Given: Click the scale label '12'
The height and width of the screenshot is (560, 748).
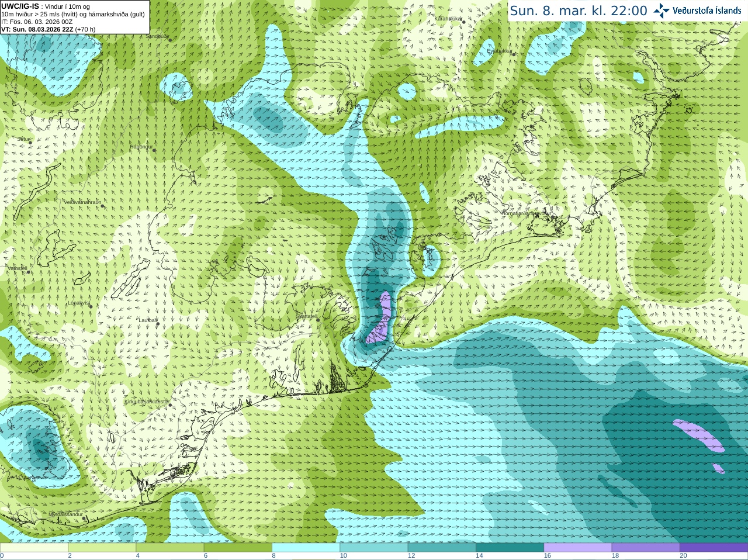Looking at the screenshot, I should (411, 556).
